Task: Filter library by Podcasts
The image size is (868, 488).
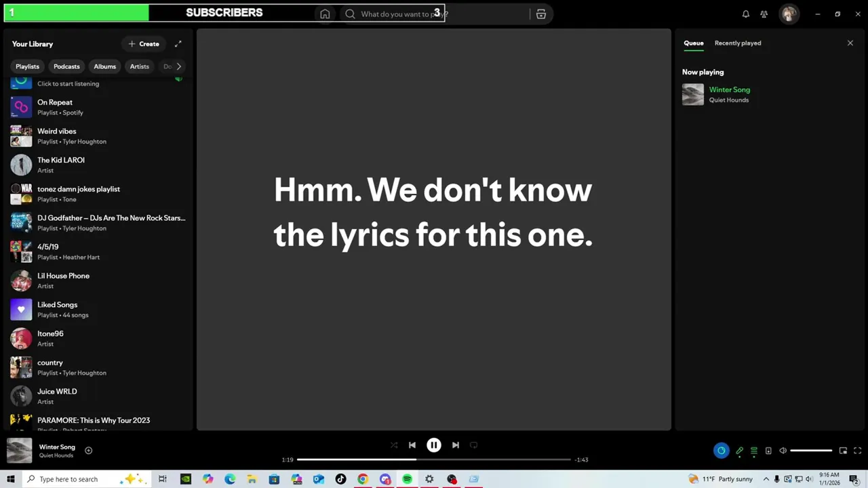Action: pos(66,66)
